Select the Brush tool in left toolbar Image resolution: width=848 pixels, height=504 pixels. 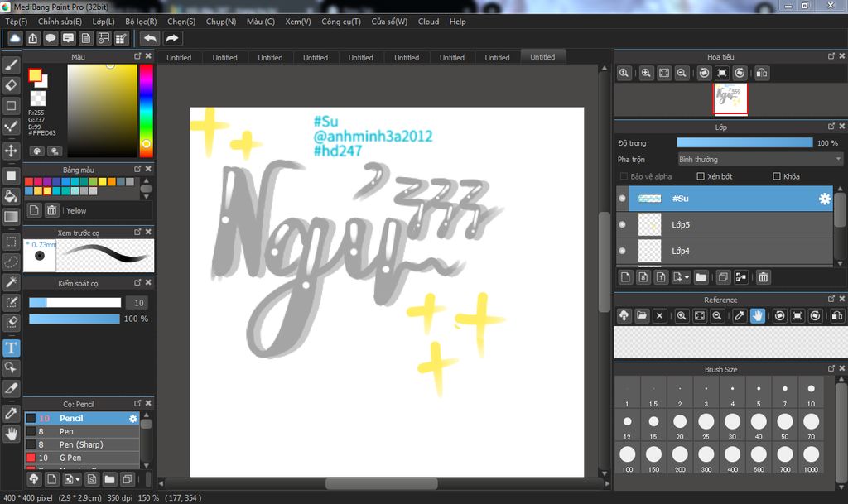pos(12,64)
